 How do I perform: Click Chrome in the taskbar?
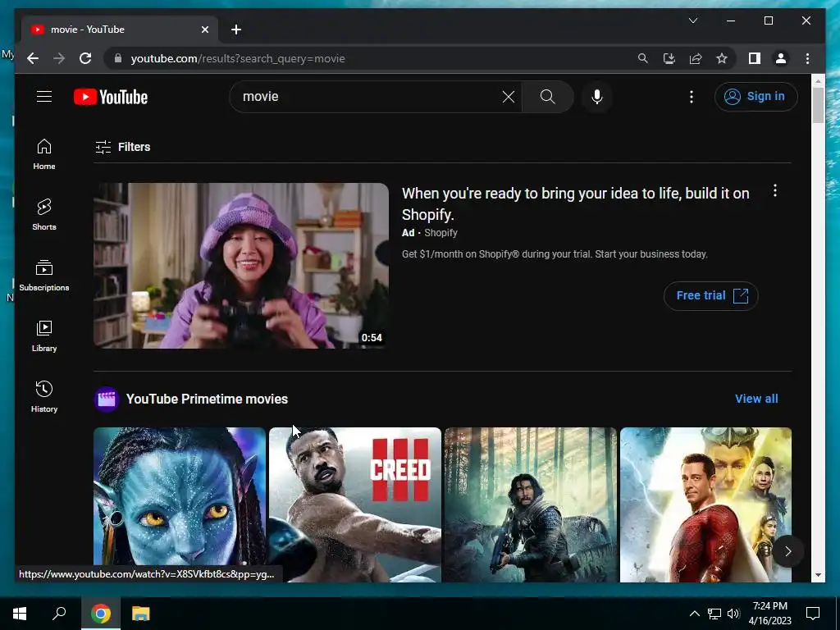[101, 614]
